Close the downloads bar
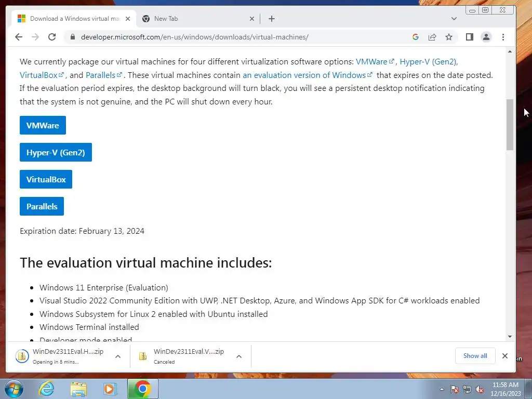 point(505,355)
